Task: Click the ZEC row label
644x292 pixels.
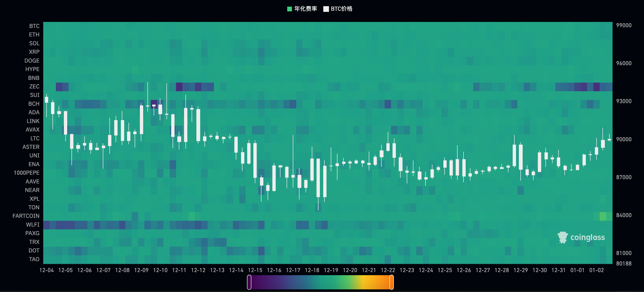Action: pyautogui.click(x=34, y=86)
